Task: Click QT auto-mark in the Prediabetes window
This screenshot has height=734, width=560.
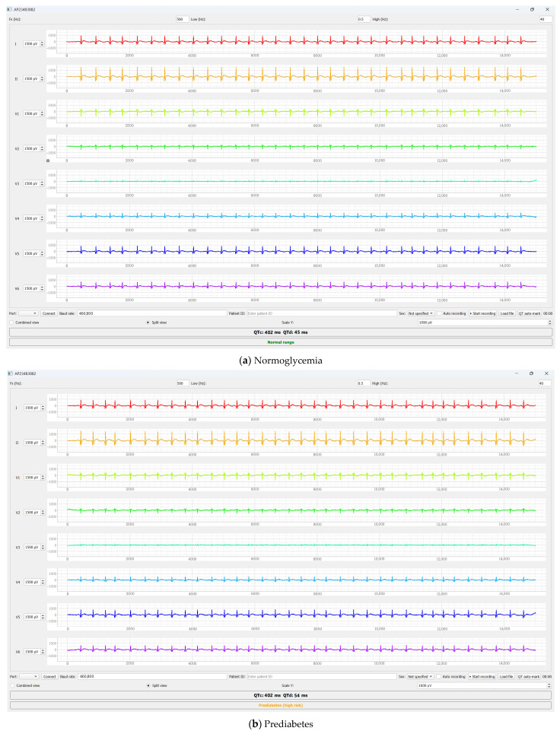Action: [x=529, y=676]
